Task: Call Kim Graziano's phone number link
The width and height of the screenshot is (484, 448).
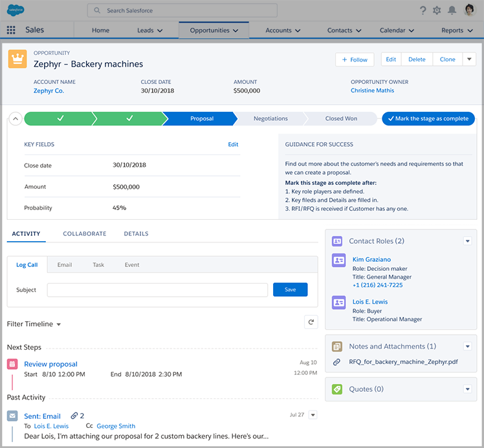Action: tap(377, 285)
